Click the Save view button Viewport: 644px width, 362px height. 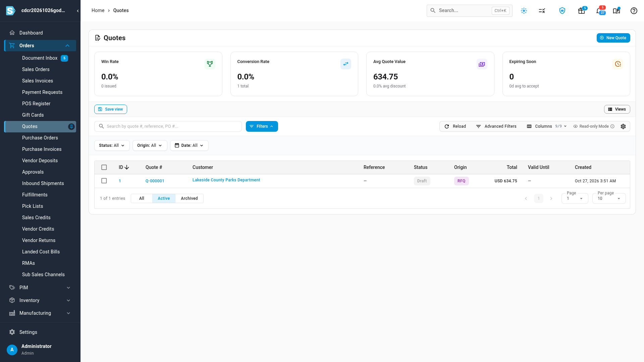point(111,109)
